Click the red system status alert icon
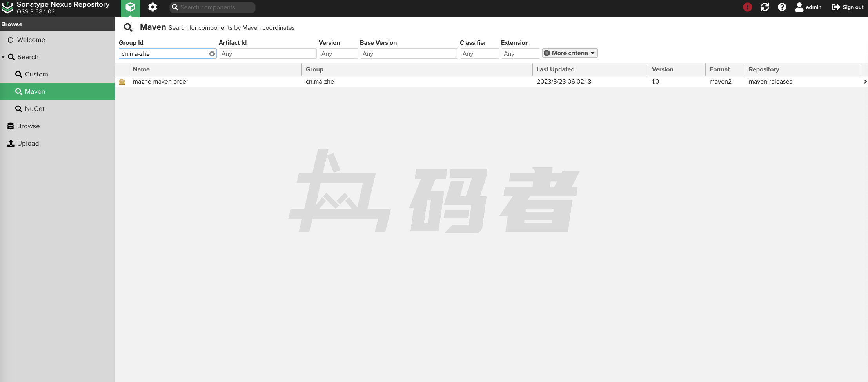This screenshot has width=868, height=382. pos(747,7)
